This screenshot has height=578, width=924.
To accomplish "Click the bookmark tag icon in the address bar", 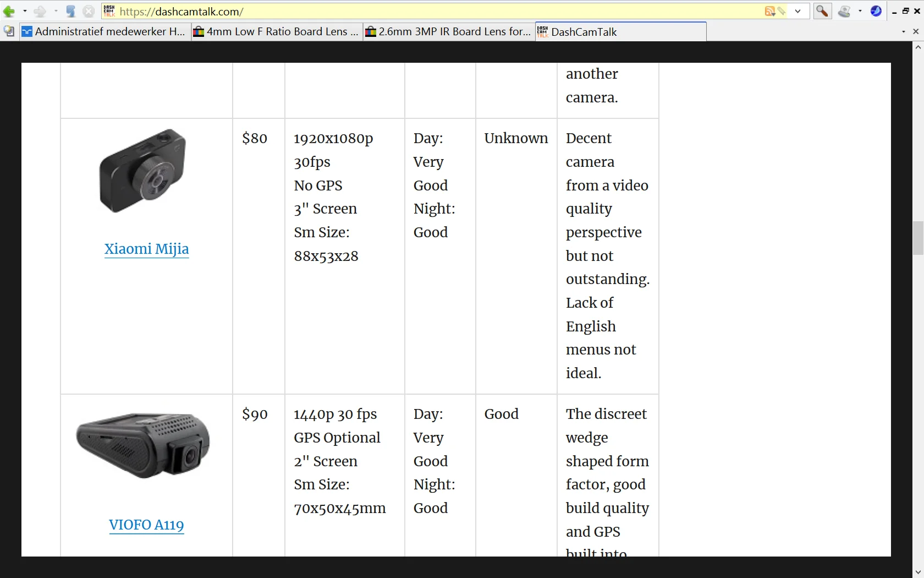I will (x=782, y=11).
